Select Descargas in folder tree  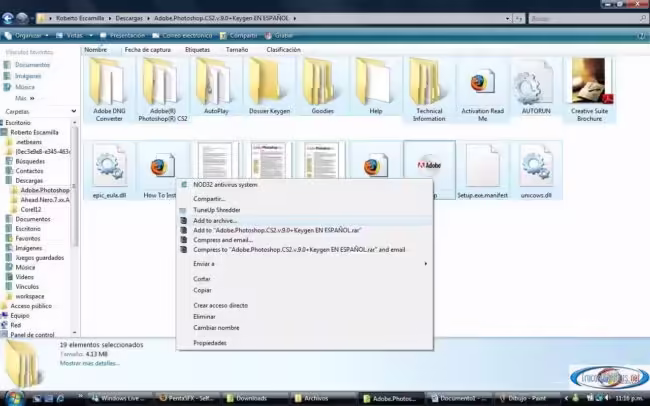(29, 180)
